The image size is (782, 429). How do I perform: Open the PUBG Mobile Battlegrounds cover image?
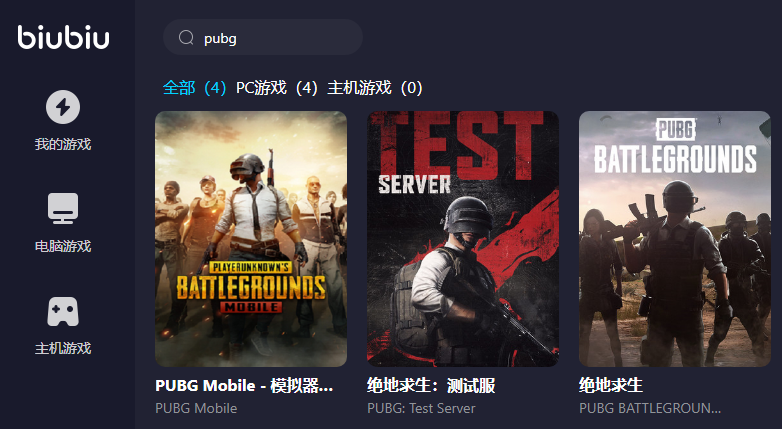coord(251,238)
